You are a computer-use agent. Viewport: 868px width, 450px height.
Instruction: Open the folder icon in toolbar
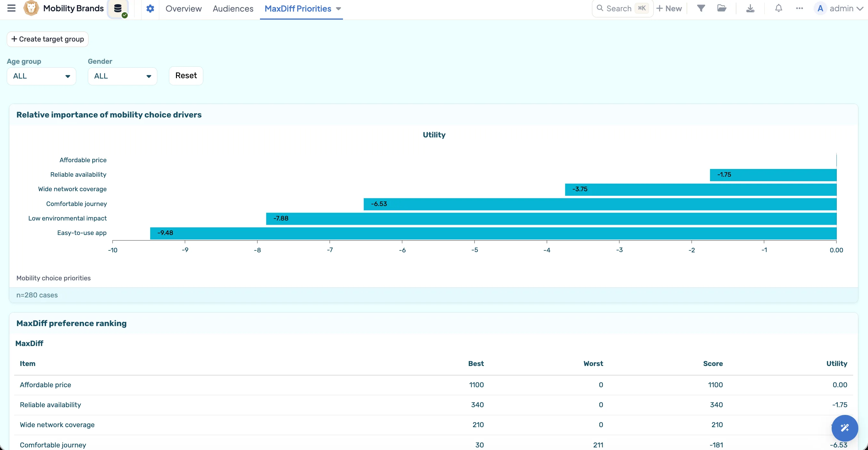pos(721,8)
